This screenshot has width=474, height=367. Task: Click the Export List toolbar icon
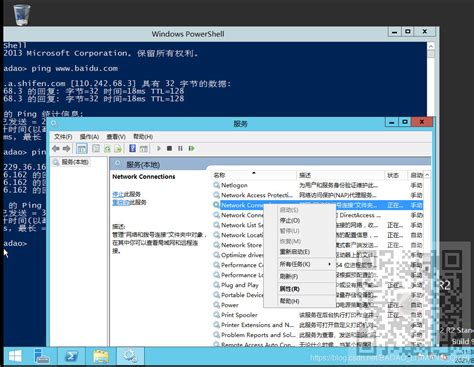(x=118, y=148)
